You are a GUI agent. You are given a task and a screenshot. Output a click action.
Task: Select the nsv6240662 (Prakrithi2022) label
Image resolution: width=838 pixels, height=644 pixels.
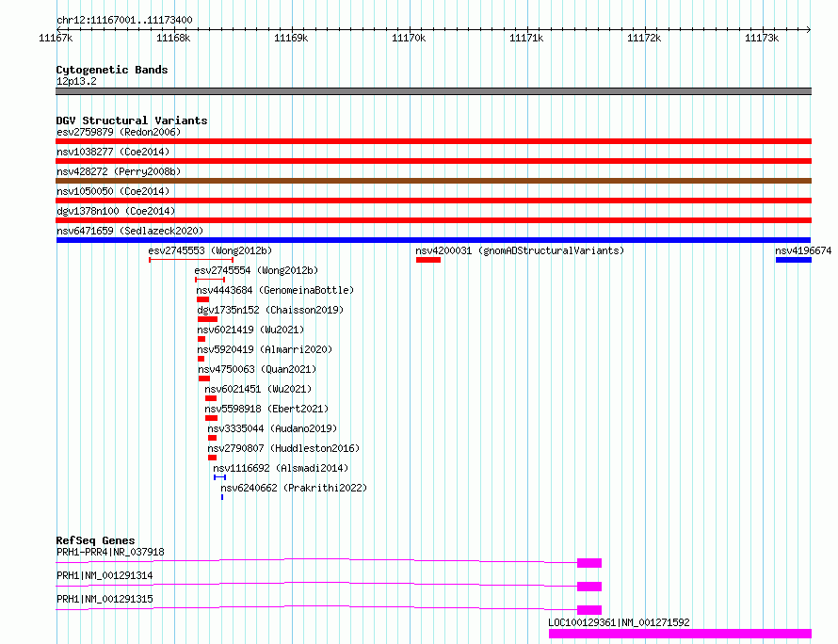294,488
